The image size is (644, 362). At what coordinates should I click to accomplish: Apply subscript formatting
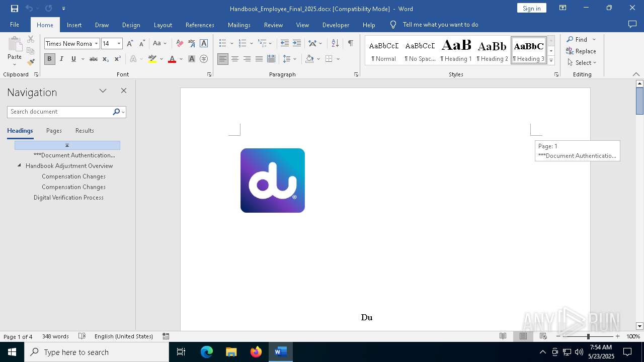point(106,59)
